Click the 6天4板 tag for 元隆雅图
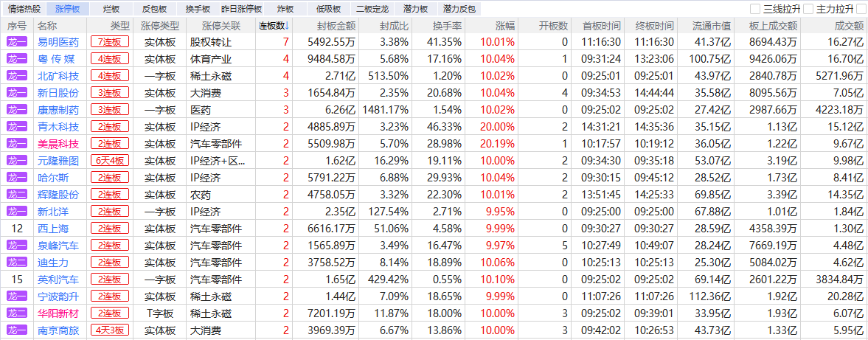This screenshot has height=340, width=868. (x=110, y=161)
